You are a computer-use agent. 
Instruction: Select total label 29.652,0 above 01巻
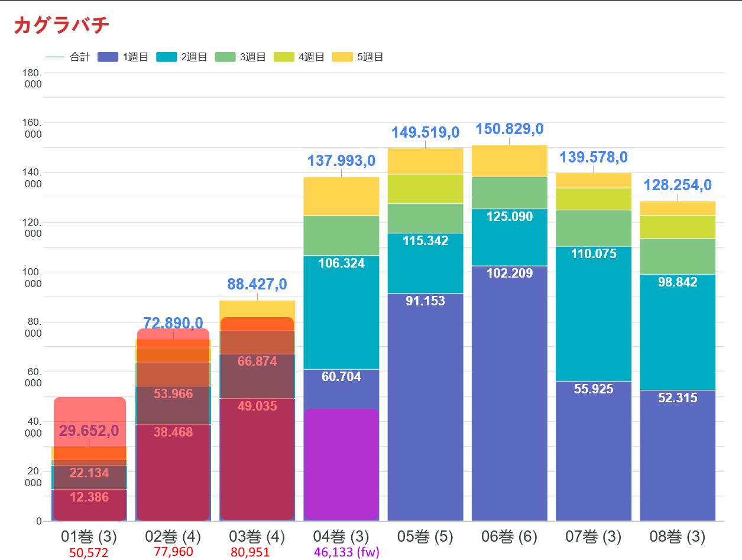tap(89, 431)
